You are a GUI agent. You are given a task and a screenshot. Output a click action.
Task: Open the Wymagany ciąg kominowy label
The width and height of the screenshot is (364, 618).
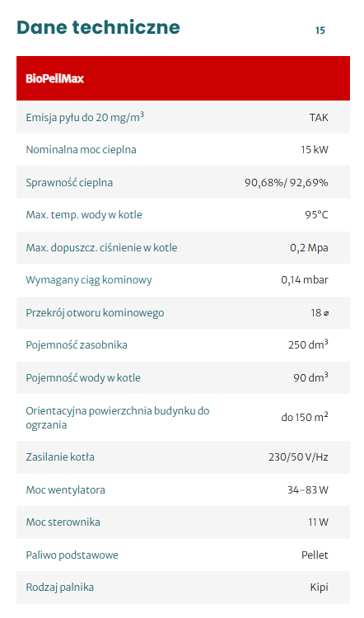click(89, 280)
